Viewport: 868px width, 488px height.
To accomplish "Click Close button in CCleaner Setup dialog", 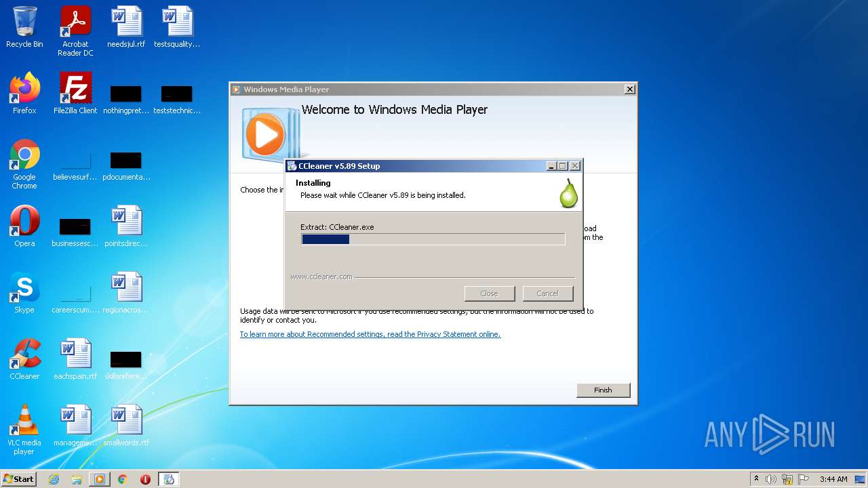I will click(489, 293).
